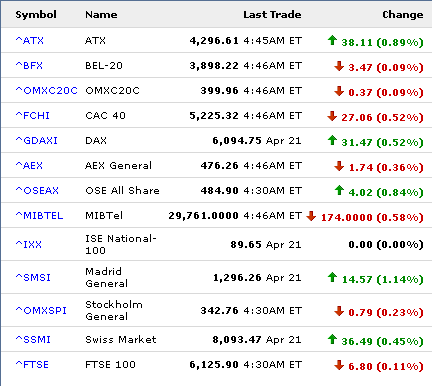
Task: Open the ^MIBTEL symbol link
Action: 39,215
